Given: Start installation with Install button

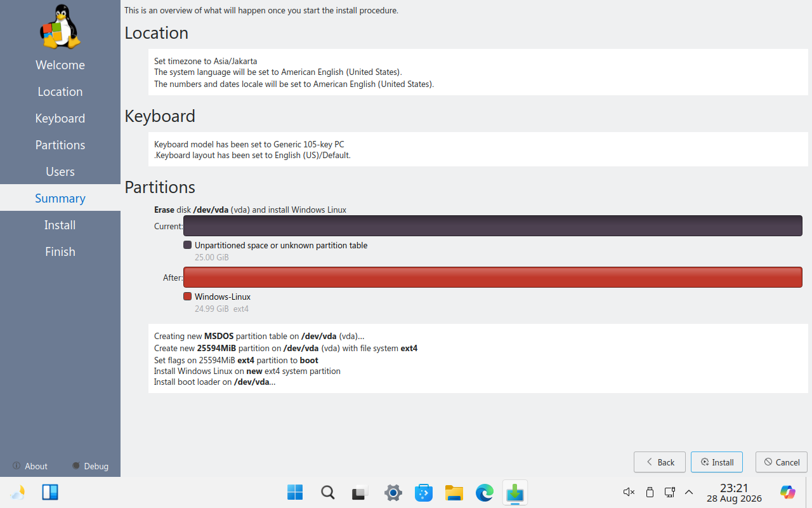Looking at the screenshot, I should tap(717, 462).
